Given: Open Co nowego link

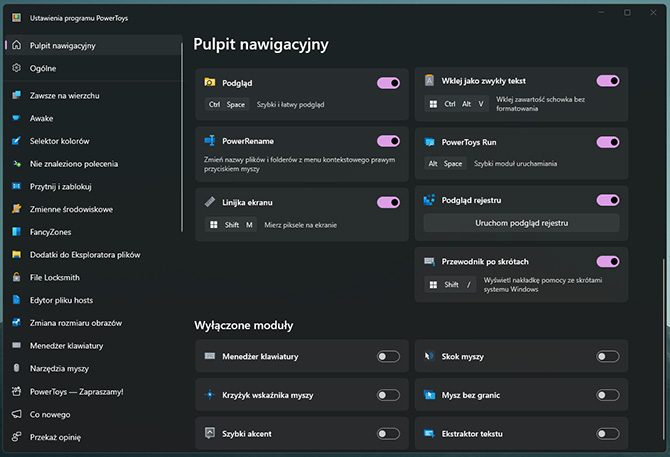Looking at the screenshot, I should coord(93,414).
